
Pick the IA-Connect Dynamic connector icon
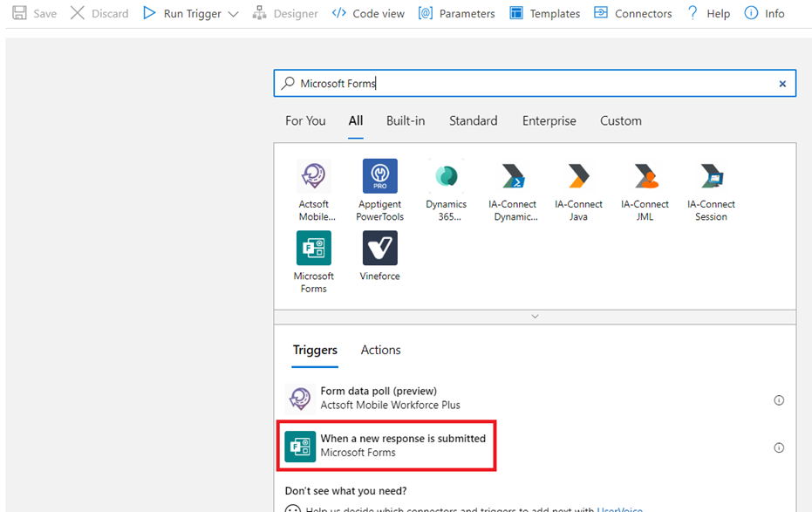512,176
